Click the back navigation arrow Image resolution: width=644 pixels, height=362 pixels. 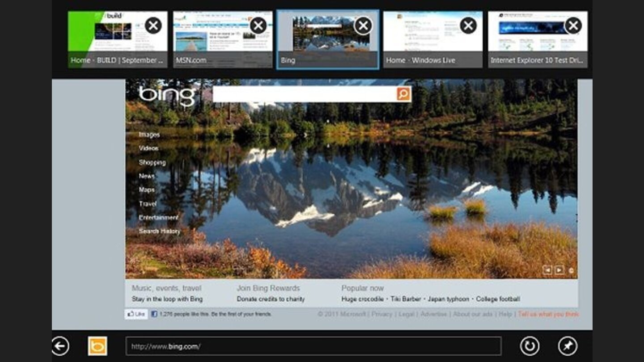tap(59, 345)
